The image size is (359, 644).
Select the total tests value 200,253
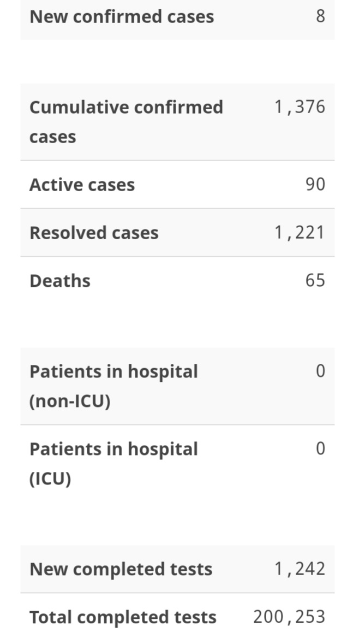(x=289, y=617)
